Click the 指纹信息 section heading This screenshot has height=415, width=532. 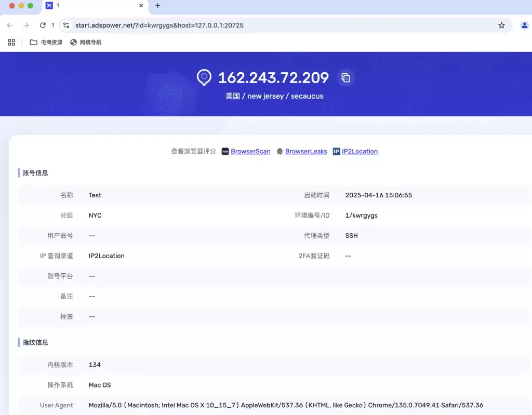pyautogui.click(x=35, y=342)
